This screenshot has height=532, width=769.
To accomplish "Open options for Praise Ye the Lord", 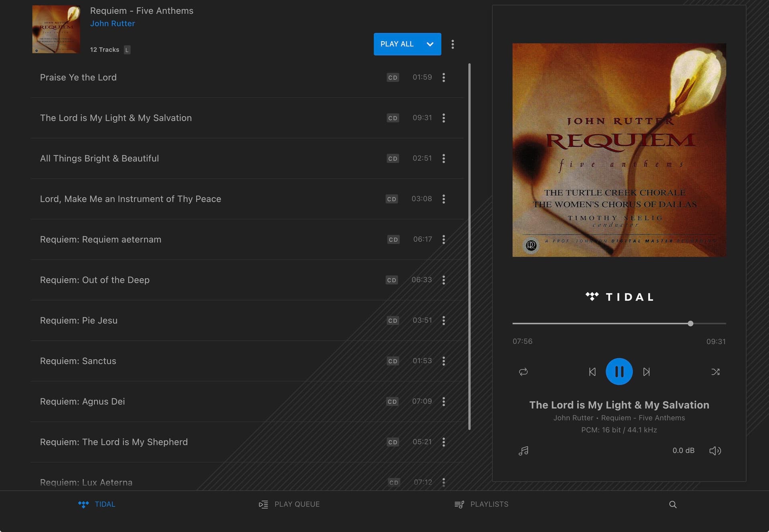I will (x=443, y=77).
